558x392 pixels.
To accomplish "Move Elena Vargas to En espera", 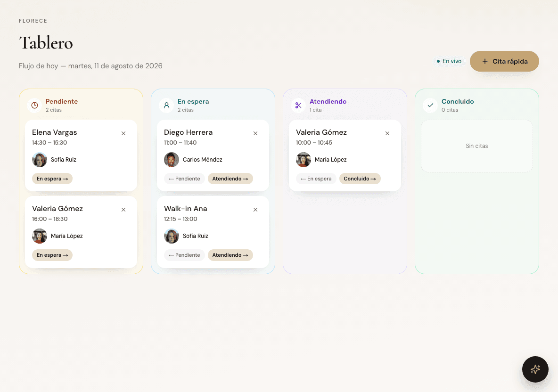I will [52, 179].
